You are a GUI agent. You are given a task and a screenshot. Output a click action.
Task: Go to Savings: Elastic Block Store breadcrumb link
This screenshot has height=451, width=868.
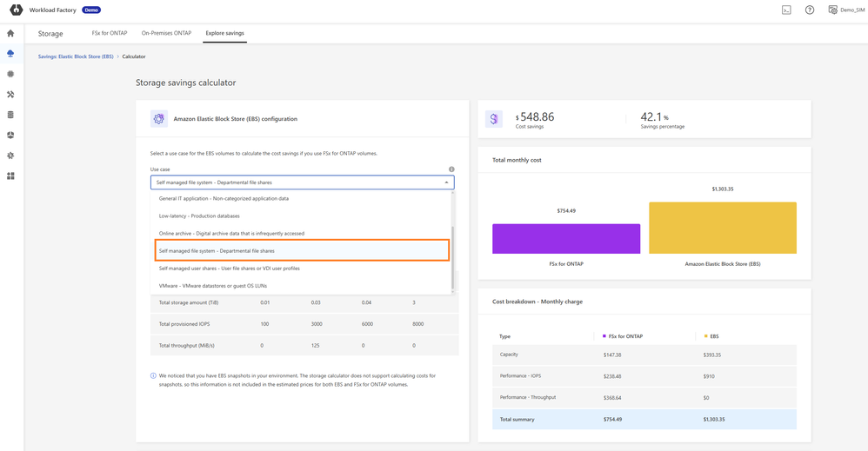(76, 56)
